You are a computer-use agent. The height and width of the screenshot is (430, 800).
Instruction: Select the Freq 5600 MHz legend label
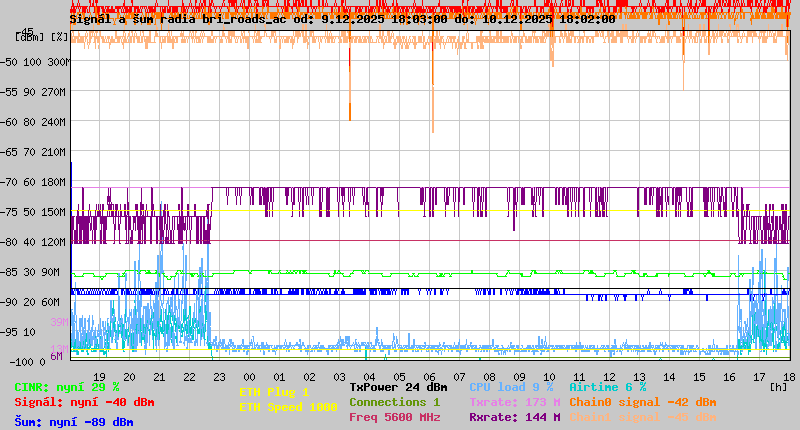[x=394, y=417]
